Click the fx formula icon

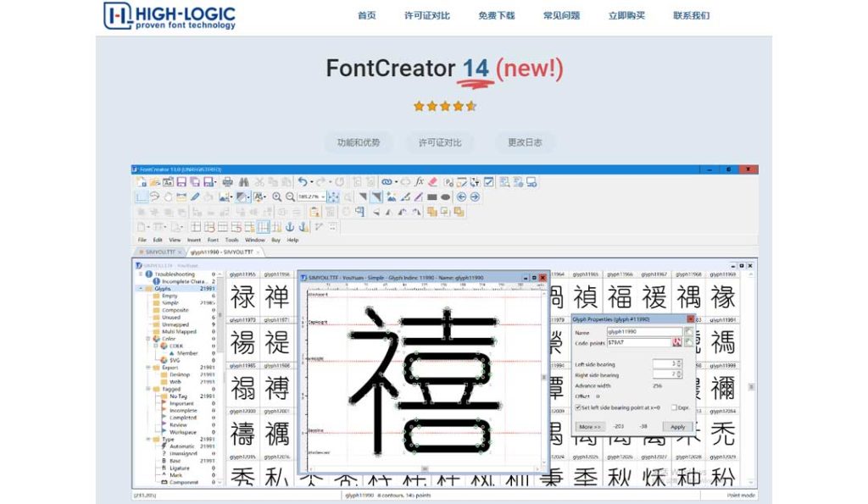click(420, 181)
